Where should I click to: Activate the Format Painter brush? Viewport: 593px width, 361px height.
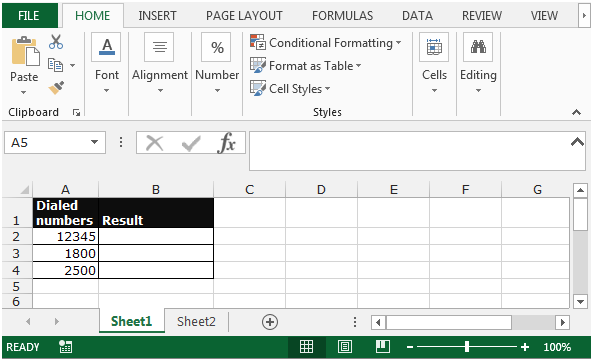pos(56,88)
